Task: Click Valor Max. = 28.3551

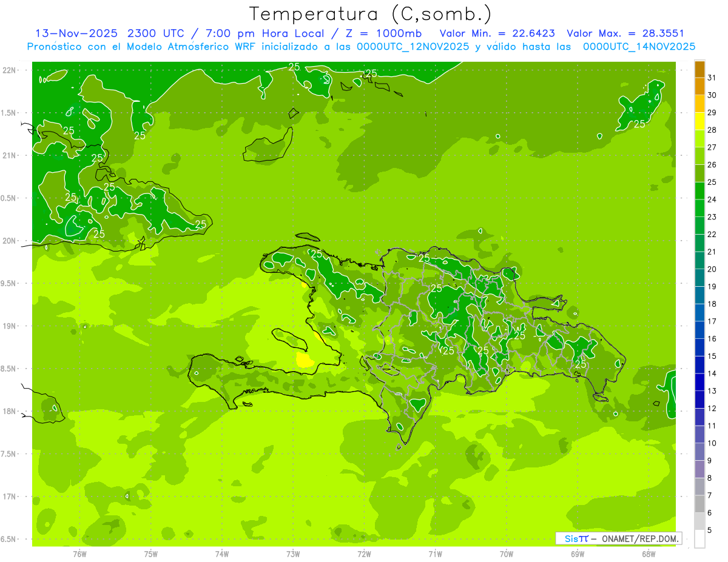Action: [x=625, y=33]
